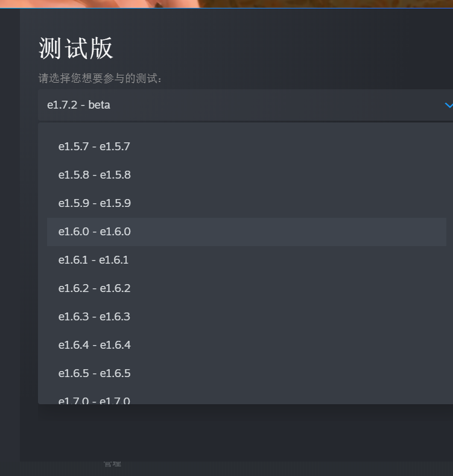Opt into 'e1.6.2 - e1.6.2' version
This screenshot has width=453, height=476.
click(247, 288)
